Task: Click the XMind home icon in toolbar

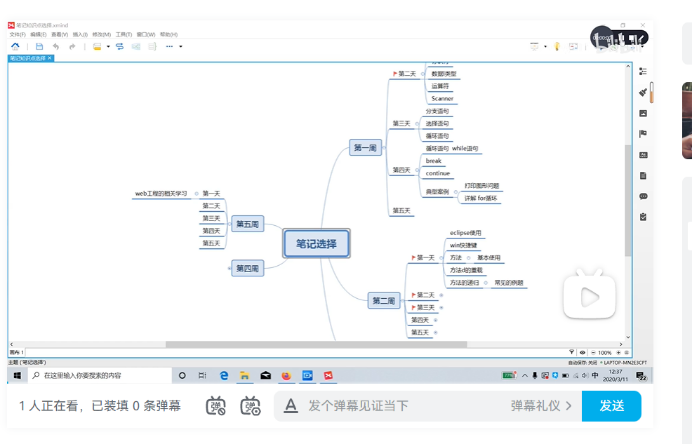Action: (15, 46)
